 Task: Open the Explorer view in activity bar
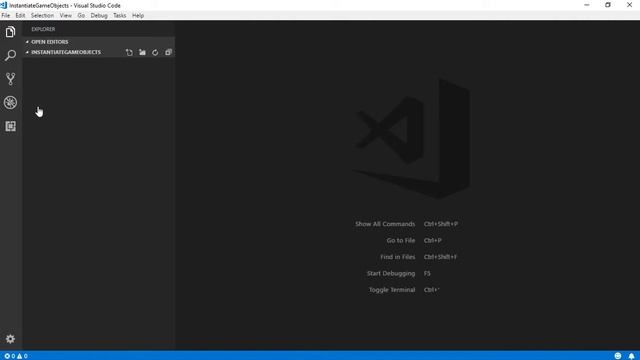[x=10, y=32]
